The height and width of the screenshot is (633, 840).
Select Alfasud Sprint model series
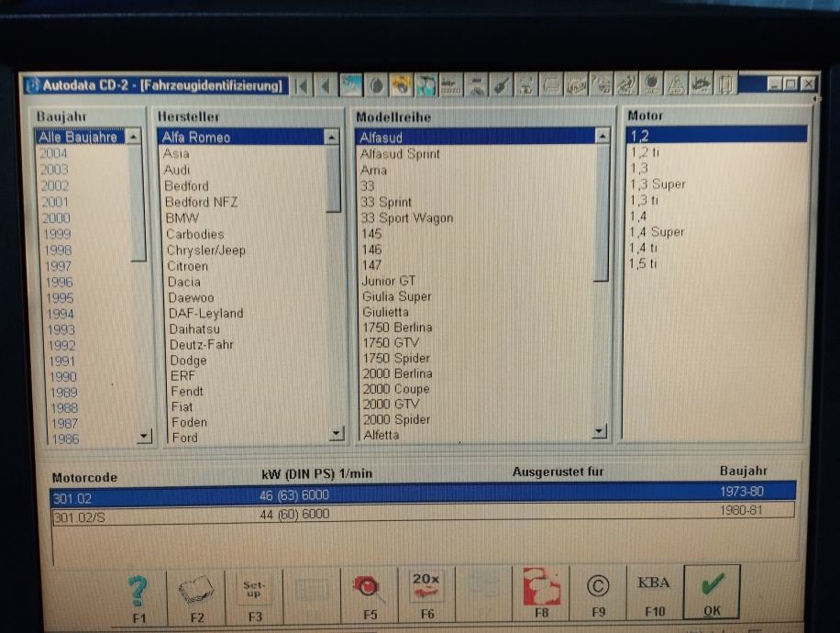400,154
